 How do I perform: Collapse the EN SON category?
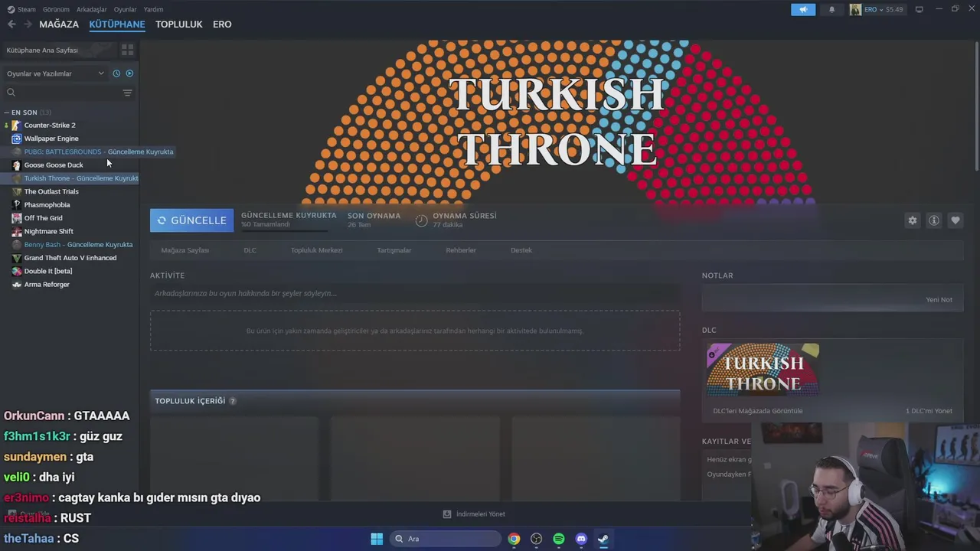pyautogui.click(x=6, y=112)
